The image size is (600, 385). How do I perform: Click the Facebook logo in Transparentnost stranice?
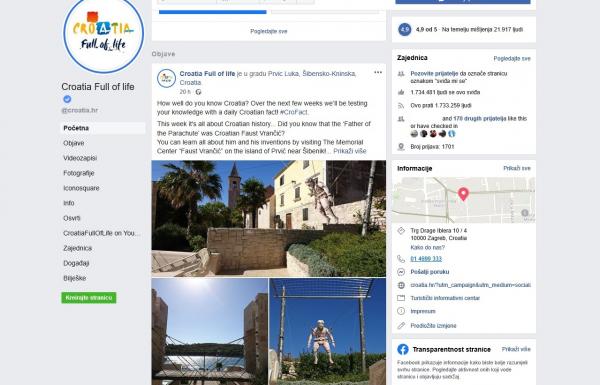403,349
